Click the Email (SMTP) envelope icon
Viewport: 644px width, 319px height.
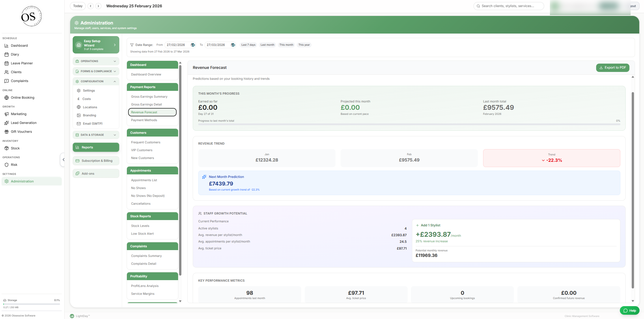point(79,124)
